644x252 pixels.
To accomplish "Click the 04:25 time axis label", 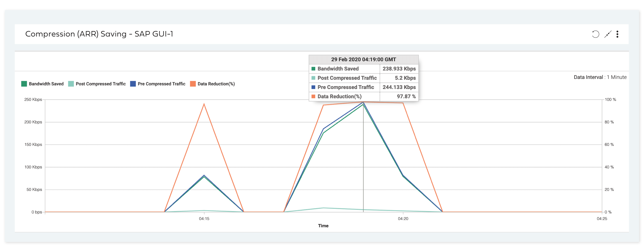I will pyautogui.click(x=602, y=219).
